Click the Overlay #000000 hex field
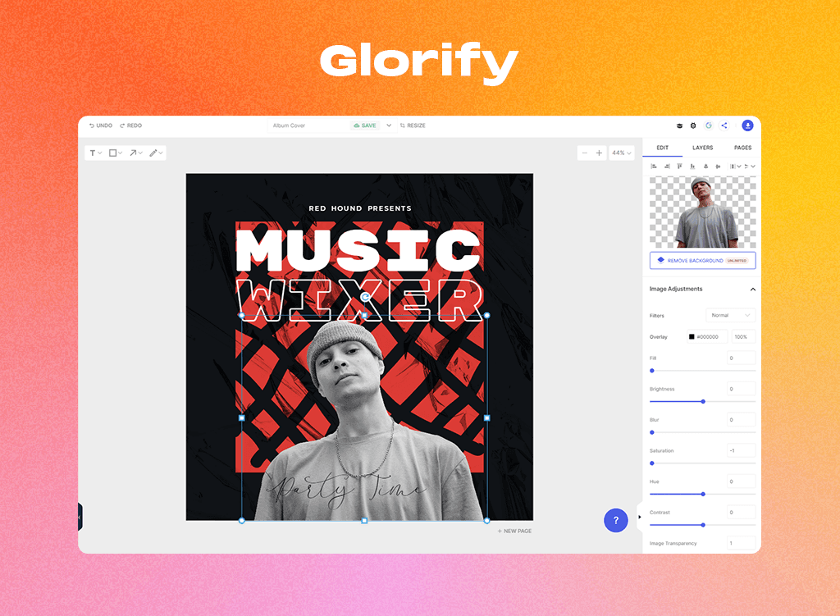The image size is (840, 616). [x=707, y=337]
